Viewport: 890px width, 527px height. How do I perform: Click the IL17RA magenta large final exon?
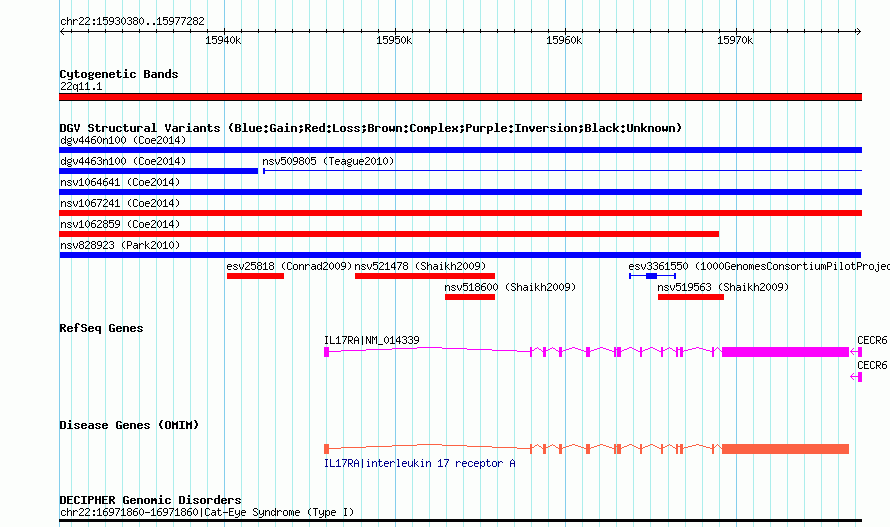(x=786, y=352)
